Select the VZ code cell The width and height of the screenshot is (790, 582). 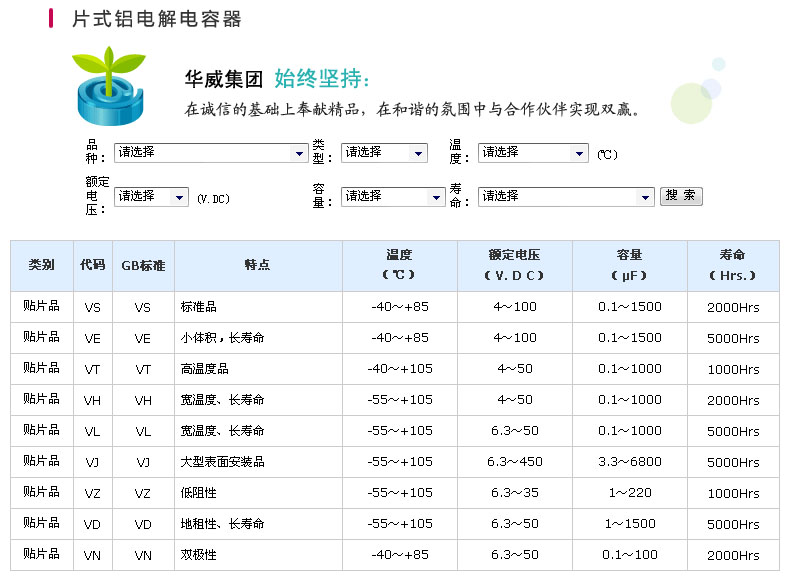[x=93, y=493]
